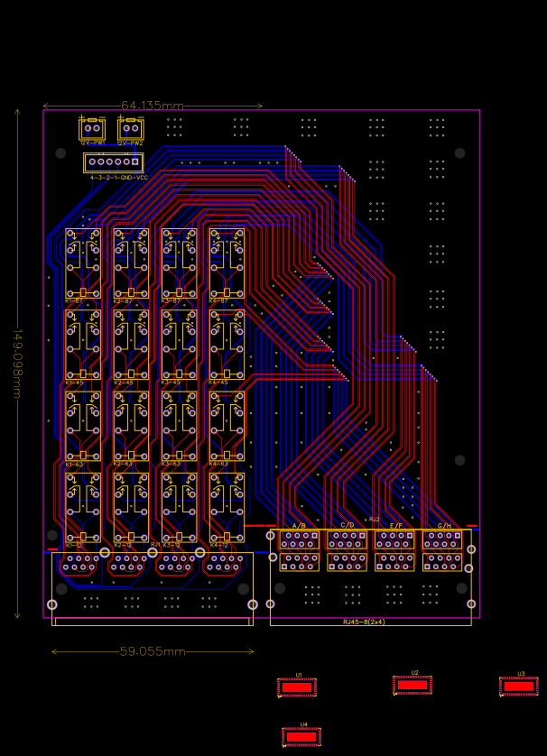Viewport: 547px width, 756px height.
Task: Select relay K1-87 footprint
Action: [x=83, y=263]
